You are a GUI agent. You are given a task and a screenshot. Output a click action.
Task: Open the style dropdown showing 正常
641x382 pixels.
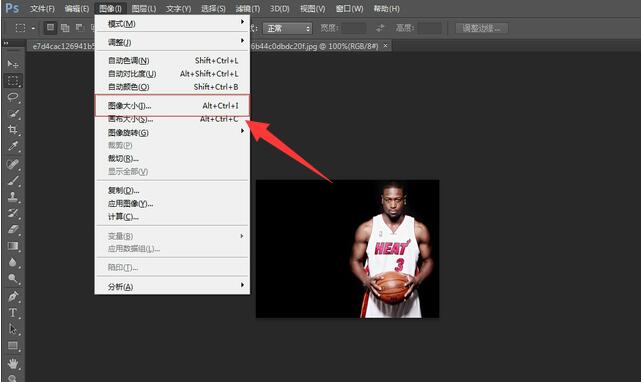pyautogui.click(x=287, y=28)
